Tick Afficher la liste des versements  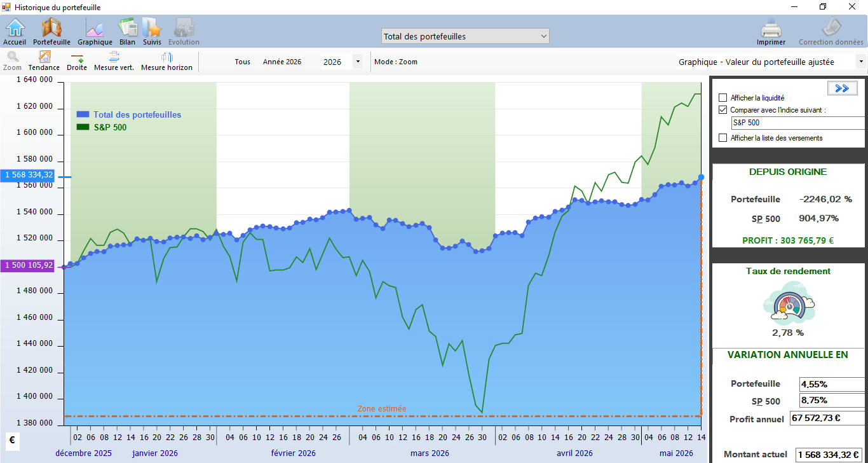722,138
